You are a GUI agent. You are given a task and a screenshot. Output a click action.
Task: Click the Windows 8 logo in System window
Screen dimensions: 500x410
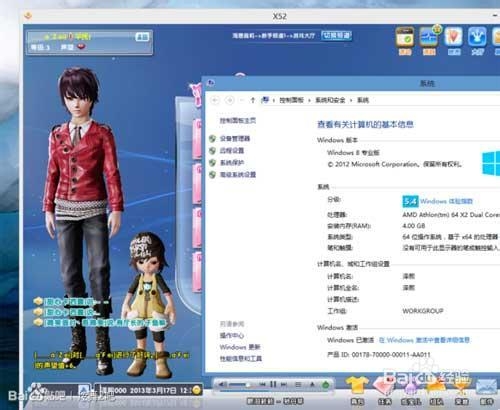[x=491, y=163]
